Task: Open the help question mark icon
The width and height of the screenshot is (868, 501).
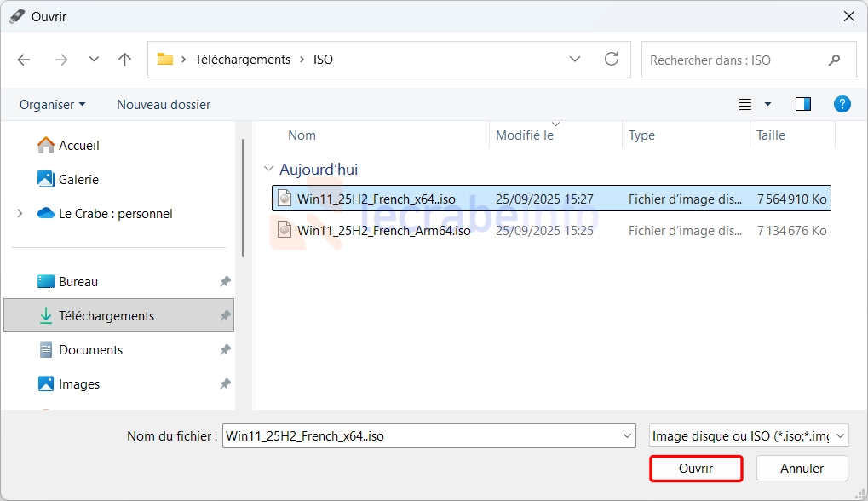Action: pos(842,104)
